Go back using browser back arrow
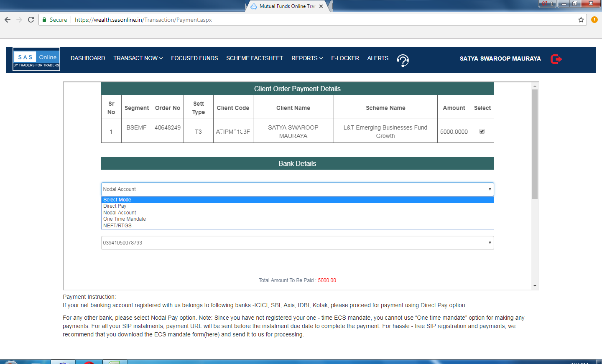Screen dimensions: 602x364 tap(8, 20)
